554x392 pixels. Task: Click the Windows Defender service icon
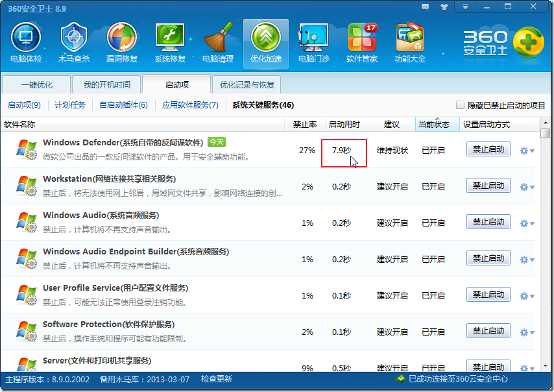[x=26, y=150]
